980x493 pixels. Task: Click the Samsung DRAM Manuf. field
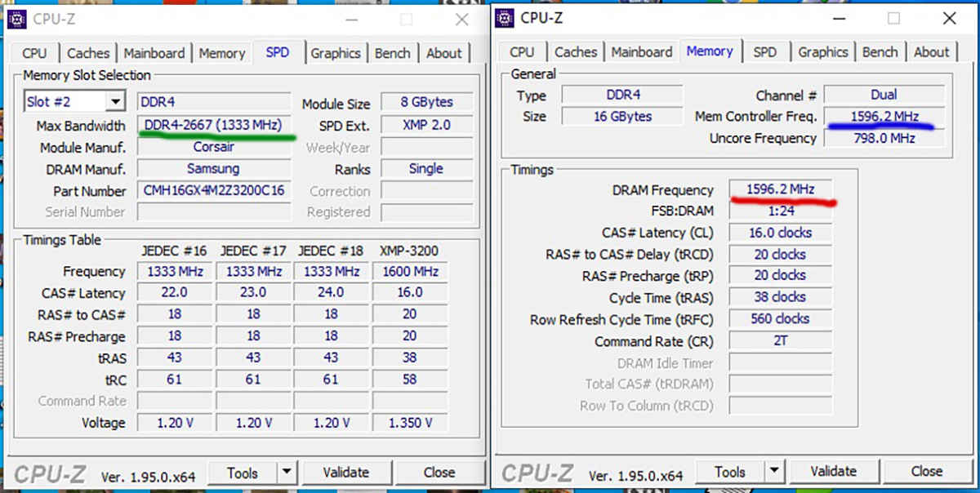click(214, 169)
